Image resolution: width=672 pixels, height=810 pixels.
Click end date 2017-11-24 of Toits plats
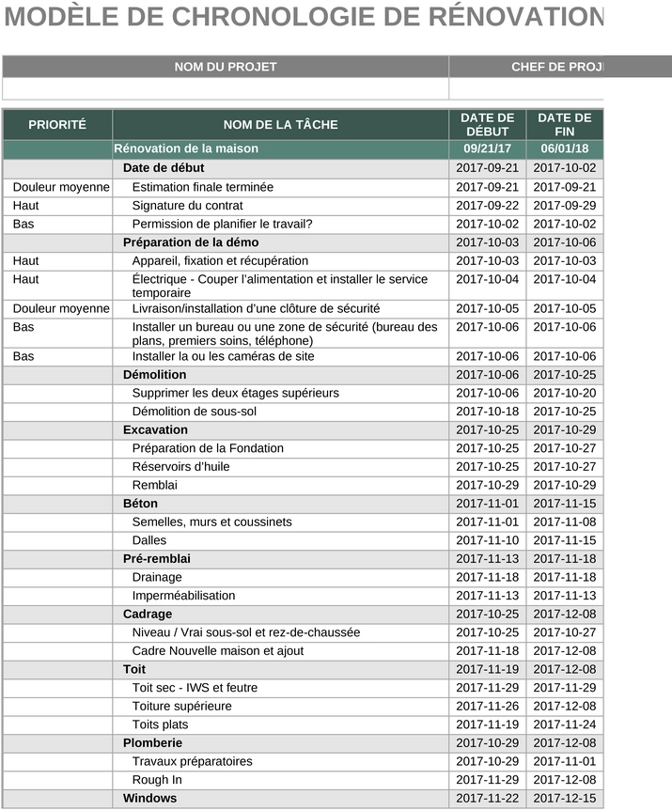[565, 724]
